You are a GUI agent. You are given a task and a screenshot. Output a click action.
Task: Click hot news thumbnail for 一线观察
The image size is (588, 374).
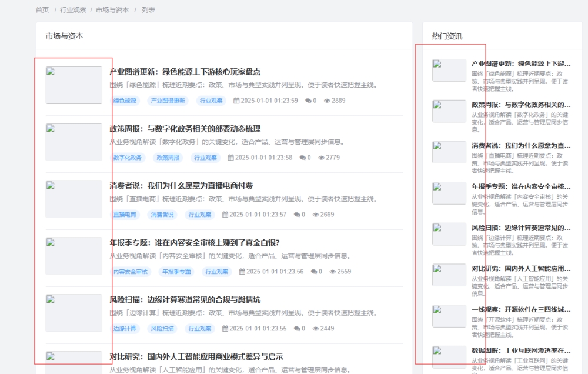[449, 316]
